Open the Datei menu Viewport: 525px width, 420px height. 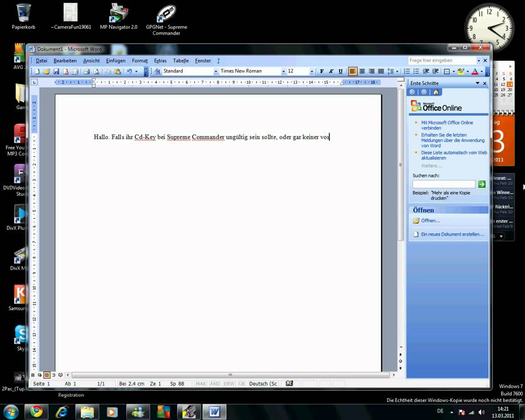click(41, 61)
